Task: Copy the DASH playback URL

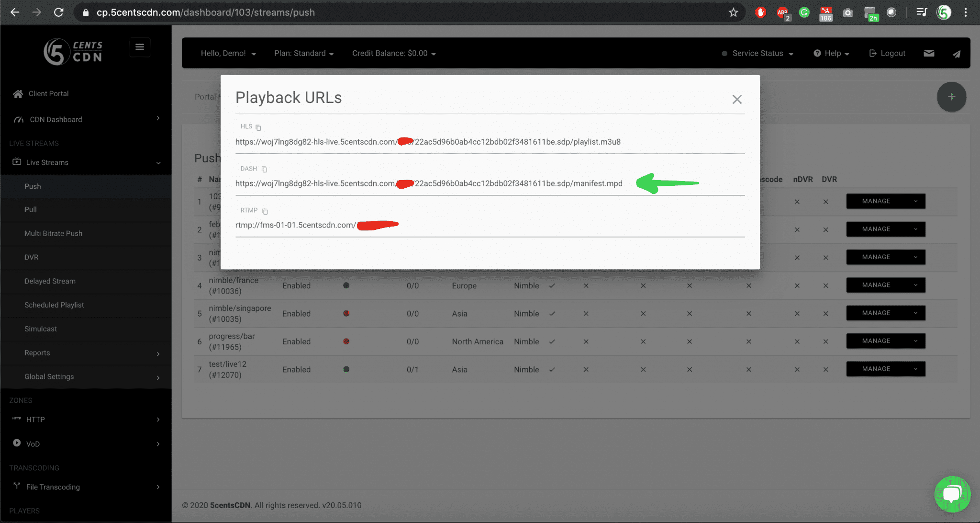Action: click(x=264, y=169)
